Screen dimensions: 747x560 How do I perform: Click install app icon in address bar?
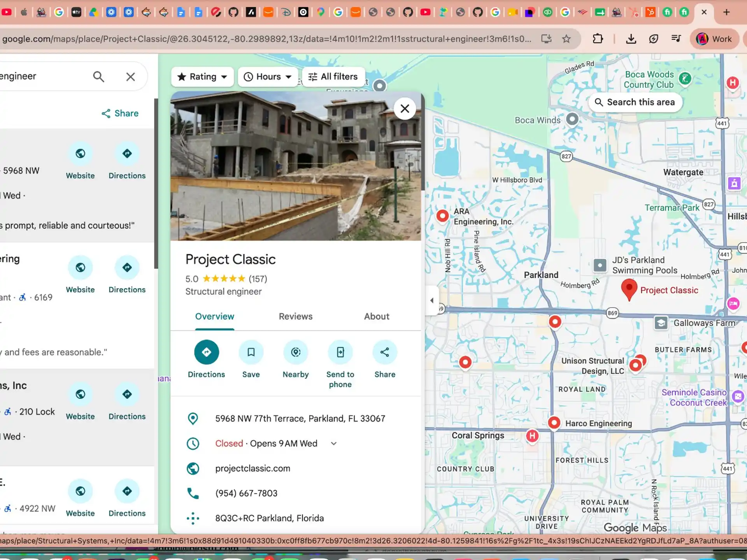point(546,39)
